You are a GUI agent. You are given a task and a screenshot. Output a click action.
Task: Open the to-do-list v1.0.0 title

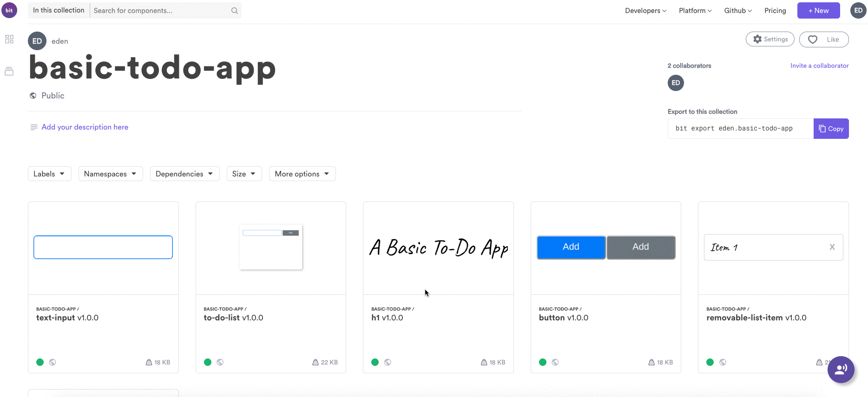(233, 318)
